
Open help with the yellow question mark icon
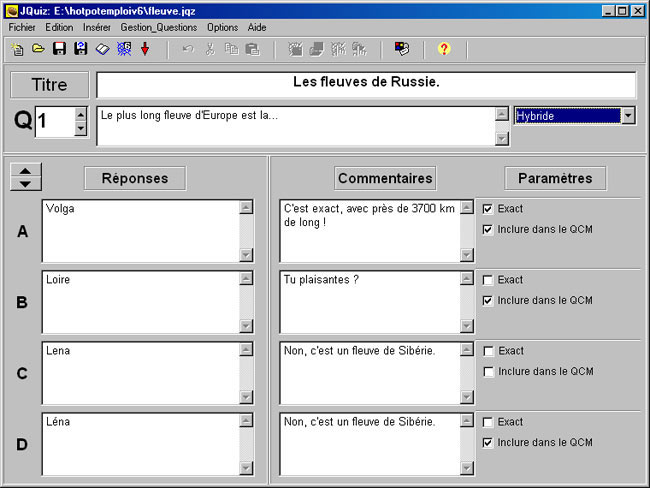pyautogui.click(x=444, y=48)
